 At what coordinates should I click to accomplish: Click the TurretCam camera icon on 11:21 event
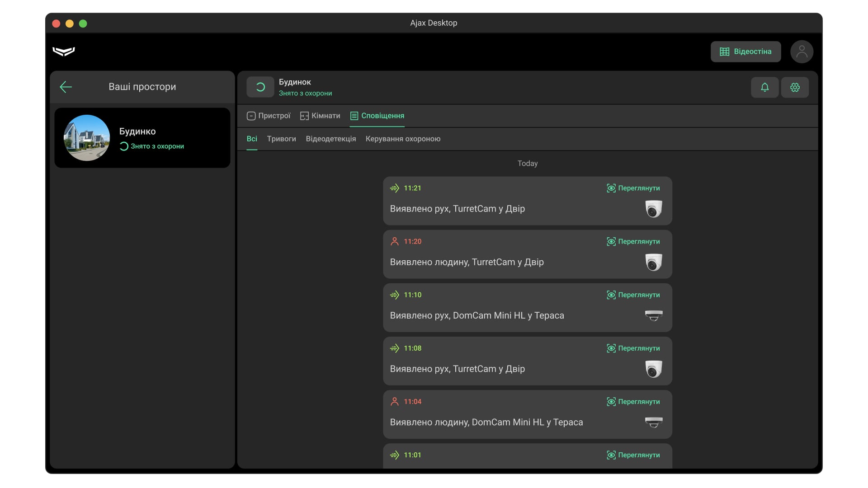tap(654, 209)
